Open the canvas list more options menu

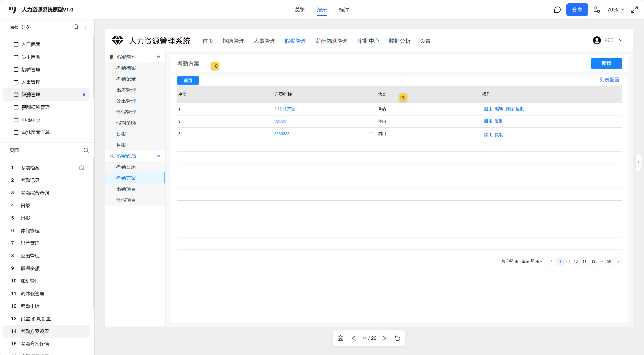[85, 27]
